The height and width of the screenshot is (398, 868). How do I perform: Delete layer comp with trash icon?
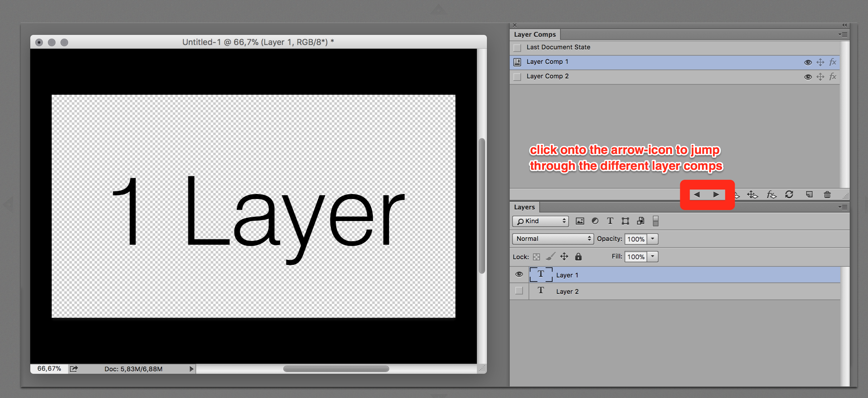tap(827, 195)
